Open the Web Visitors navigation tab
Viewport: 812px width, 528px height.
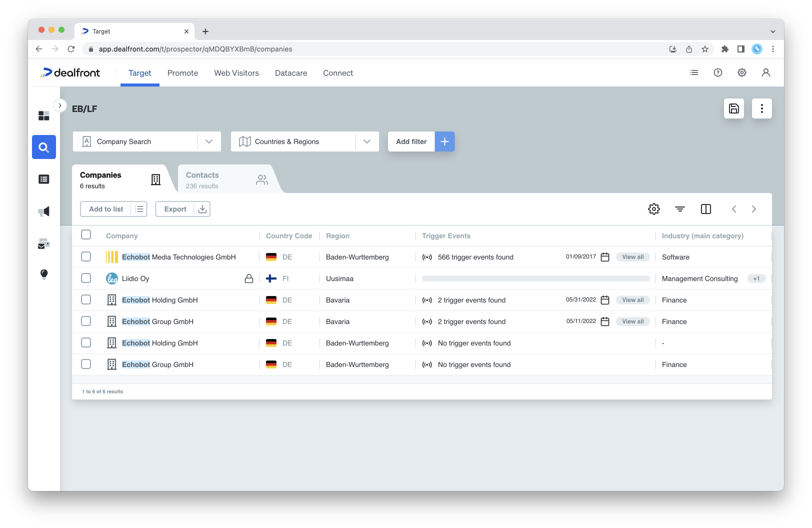236,73
